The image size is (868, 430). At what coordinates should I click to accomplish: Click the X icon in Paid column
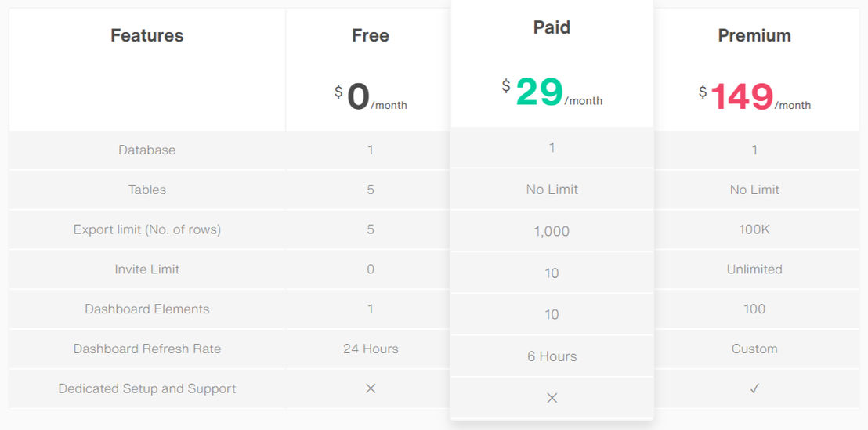(552, 398)
